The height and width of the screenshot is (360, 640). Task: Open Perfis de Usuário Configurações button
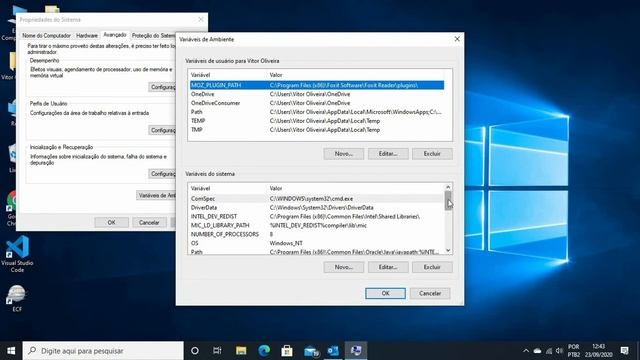[x=162, y=130]
